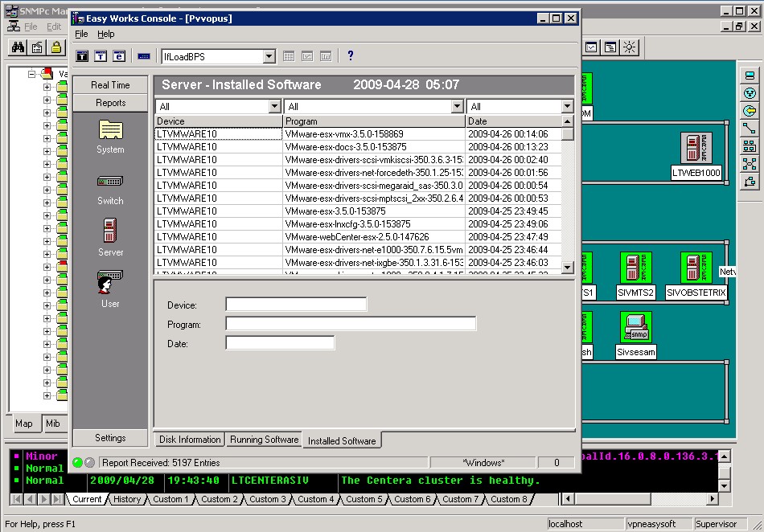Select row VMware-esx-lnxcfg-3.5.0-153875
This screenshot has width=764, height=532.
pyautogui.click(x=358, y=224)
